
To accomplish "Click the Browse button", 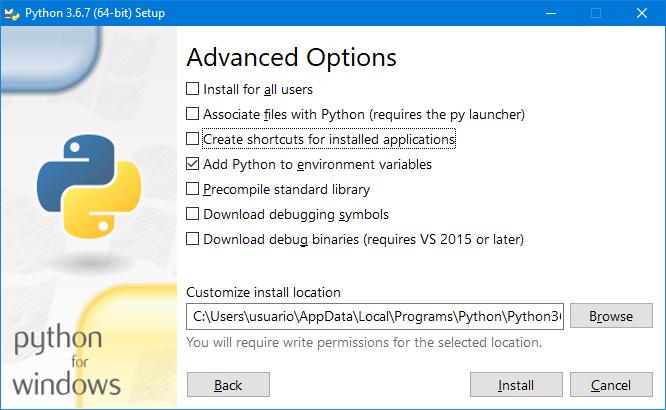I will (611, 316).
